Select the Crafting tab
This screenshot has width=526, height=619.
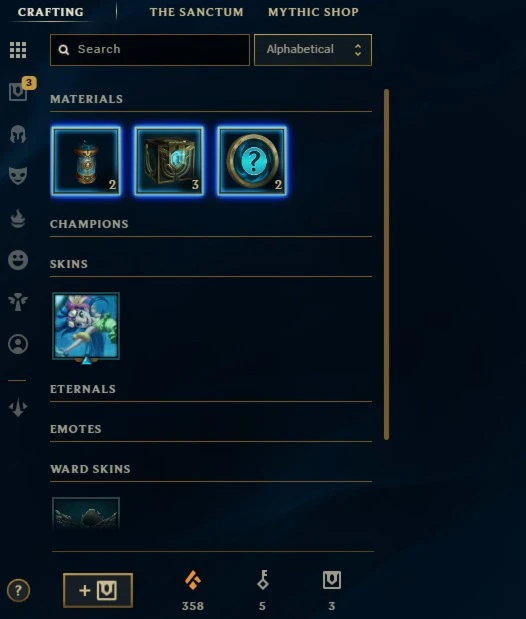(51, 12)
